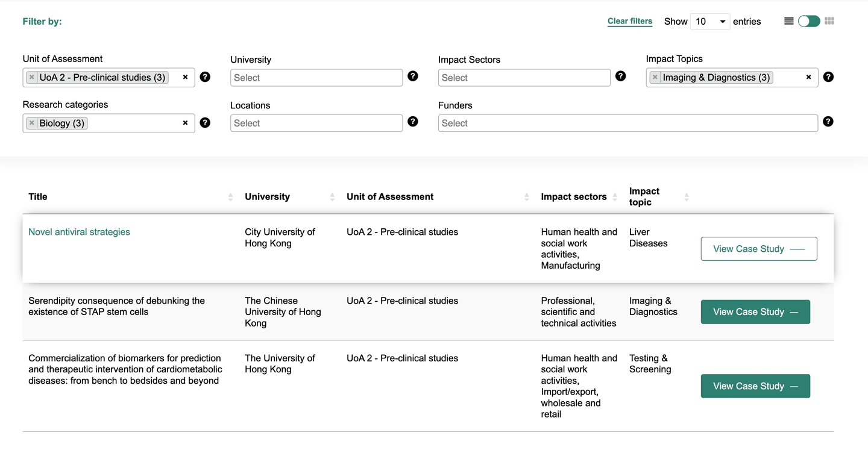Viewport: 868px width, 453px height.
Task: Click the STAP stem cells title text
Action: point(117,306)
